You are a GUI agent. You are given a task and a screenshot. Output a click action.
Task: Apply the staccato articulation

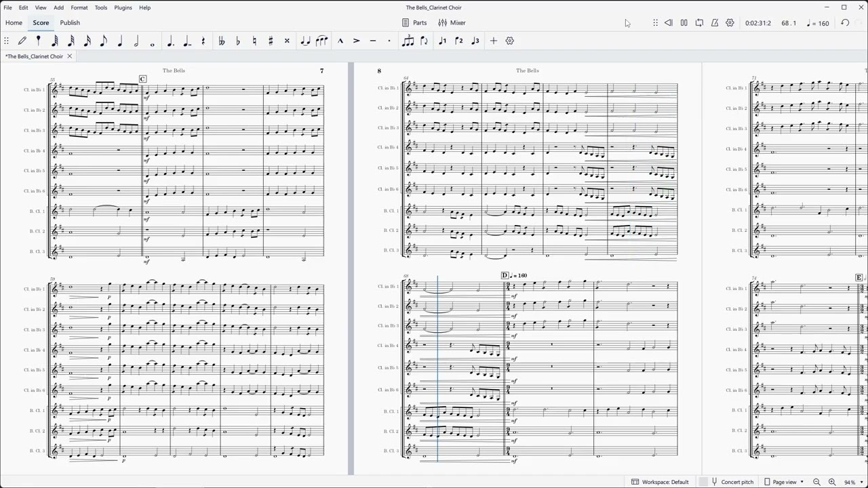(389, 41)
